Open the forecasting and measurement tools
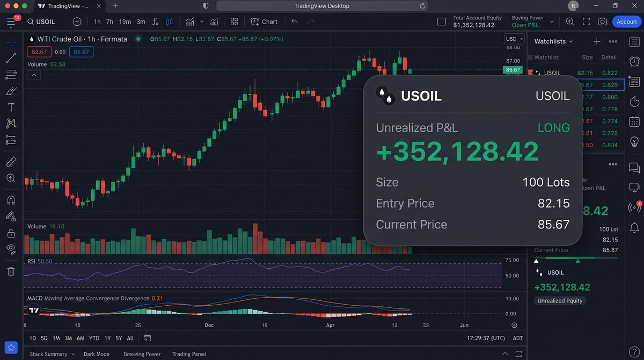 (11, 140)
